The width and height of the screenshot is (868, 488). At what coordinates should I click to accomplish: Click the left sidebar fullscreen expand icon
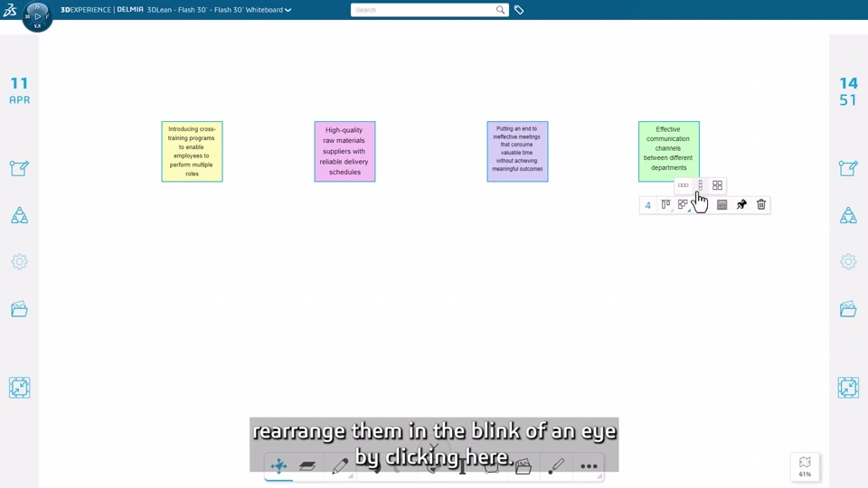(19, 388)
